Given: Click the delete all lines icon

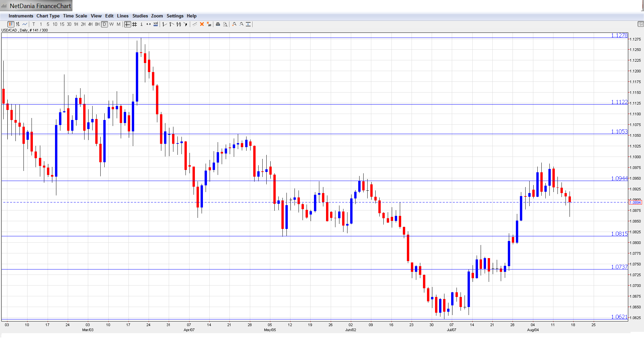Looking at the screenshot, I should click(209, 24).
